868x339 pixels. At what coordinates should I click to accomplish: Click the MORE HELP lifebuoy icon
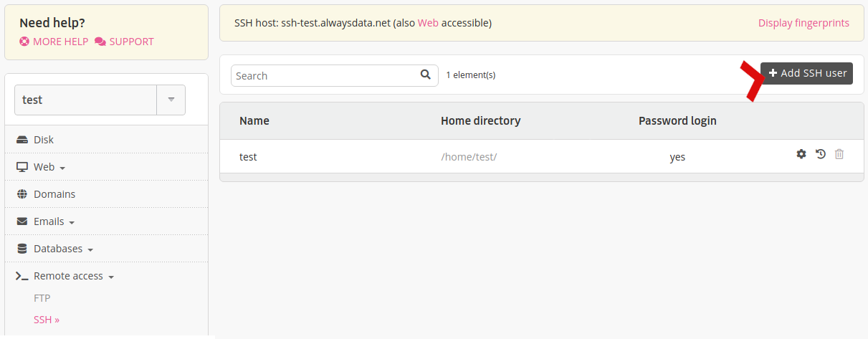tap(24, 42)
